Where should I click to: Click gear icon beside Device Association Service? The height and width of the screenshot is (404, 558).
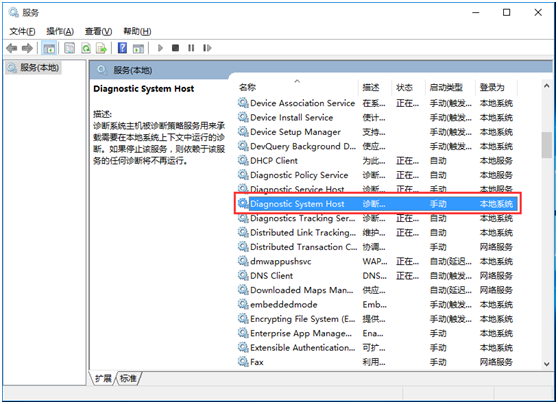243,103
